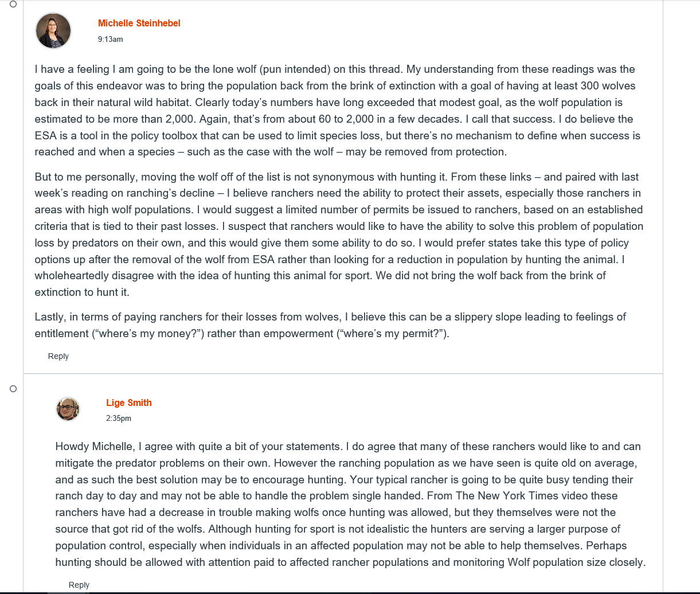Screen dimensions: 700x594
Task: Toggle read-state circle beside Lige Smith's reply
Action: [x=13, y=389]
